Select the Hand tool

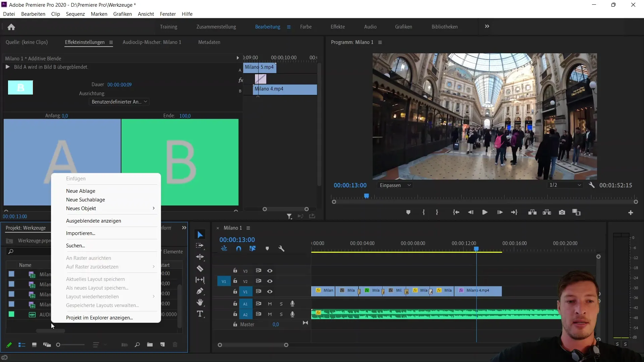point(200,302)
